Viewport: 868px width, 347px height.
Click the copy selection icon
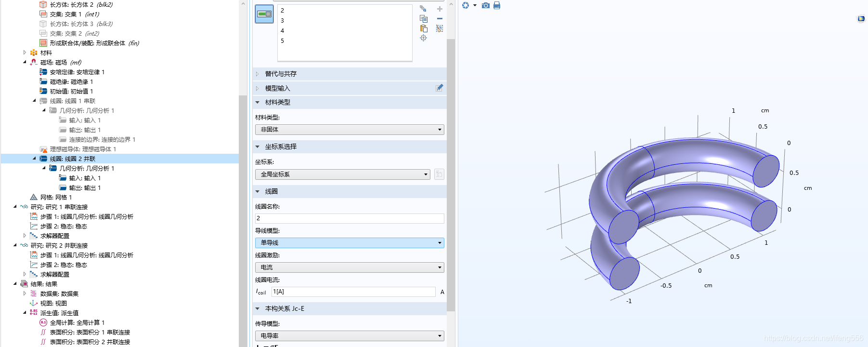[424, 19]
